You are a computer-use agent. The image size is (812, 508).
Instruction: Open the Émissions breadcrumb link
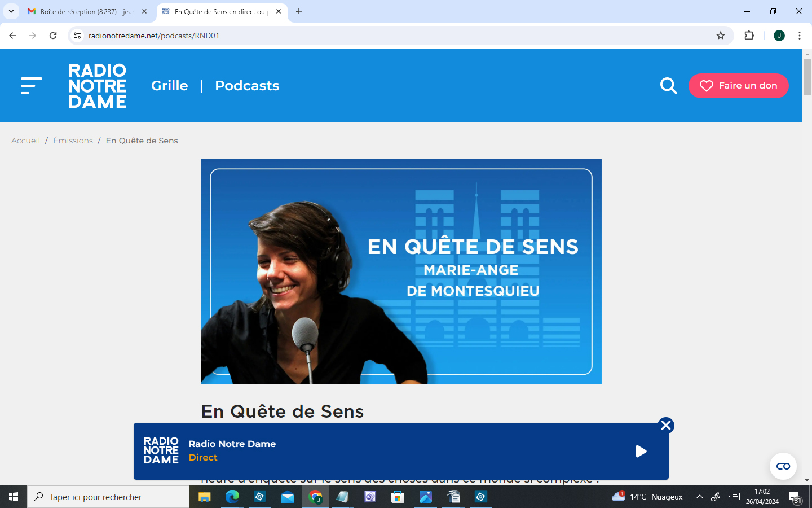coord(73,141)
